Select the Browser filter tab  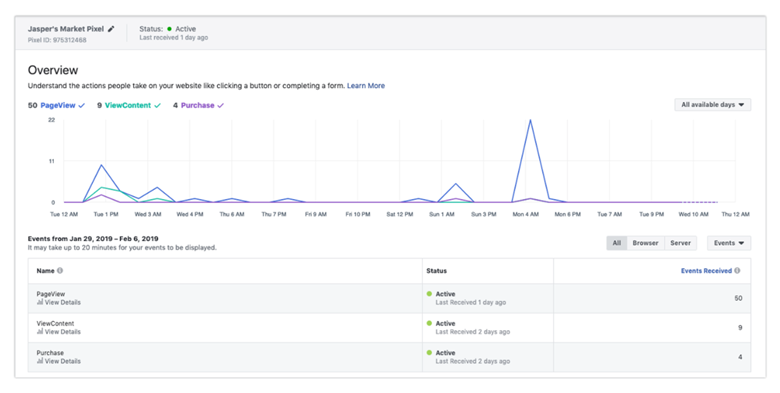point(645,243)
